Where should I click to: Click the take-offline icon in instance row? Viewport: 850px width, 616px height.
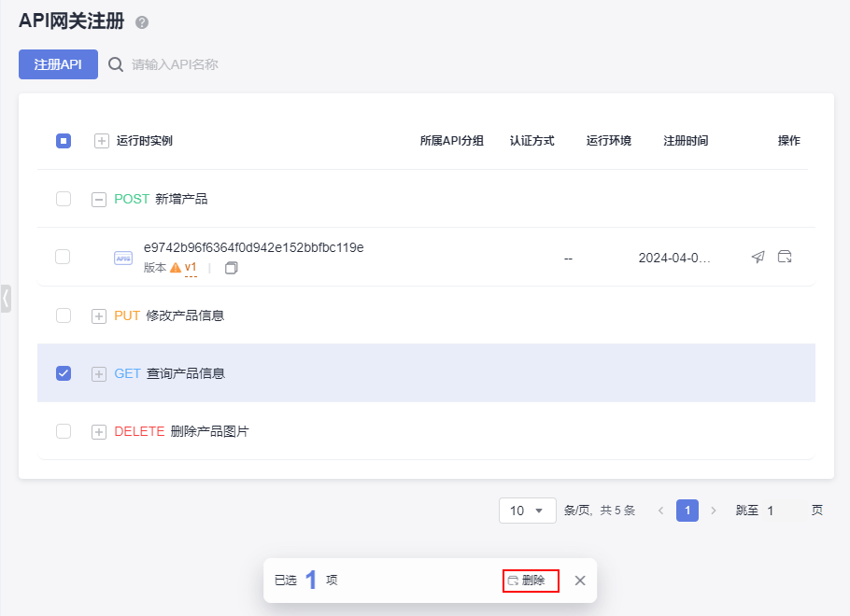click(x=785, y=257)
